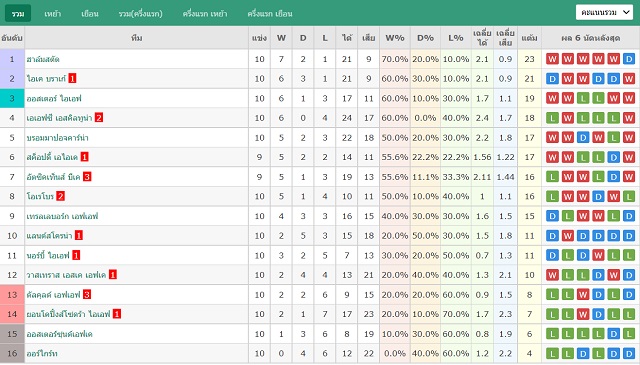Click the red card badge beside ไอเค บราเก่
This screenshot has height=365, width=640.
click(72, 78)
